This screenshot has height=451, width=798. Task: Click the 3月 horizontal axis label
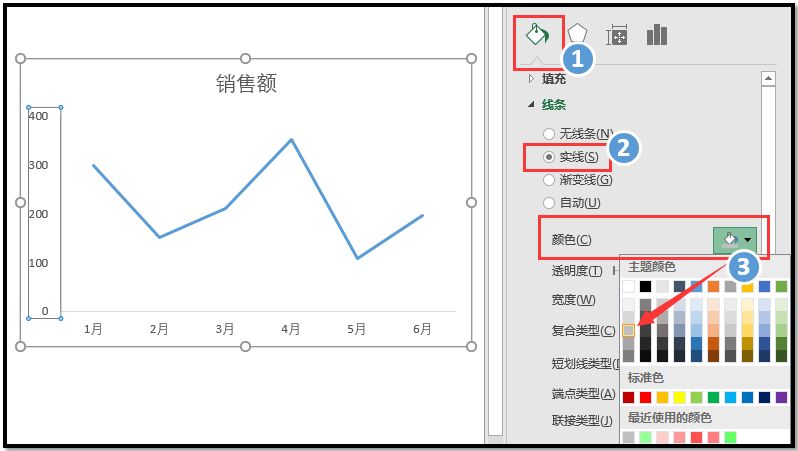point(224,329)
